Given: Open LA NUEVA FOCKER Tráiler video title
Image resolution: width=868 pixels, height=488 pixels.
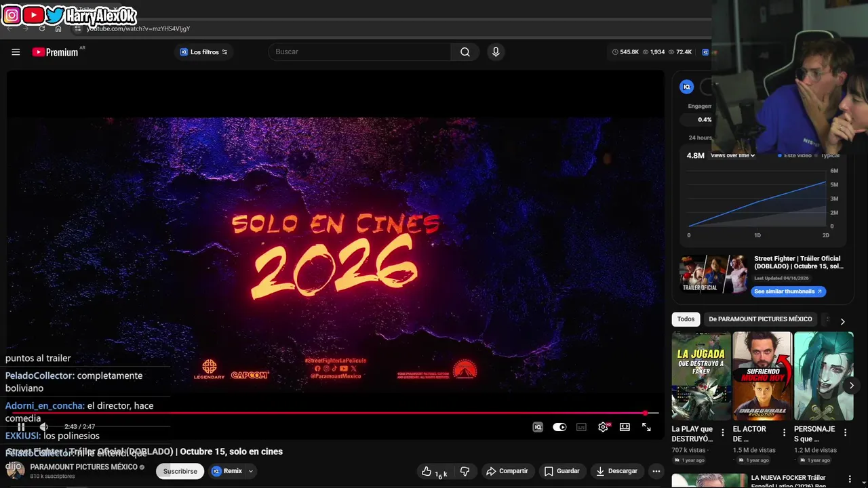Looking at the screenshot, I should coord(797,481).
